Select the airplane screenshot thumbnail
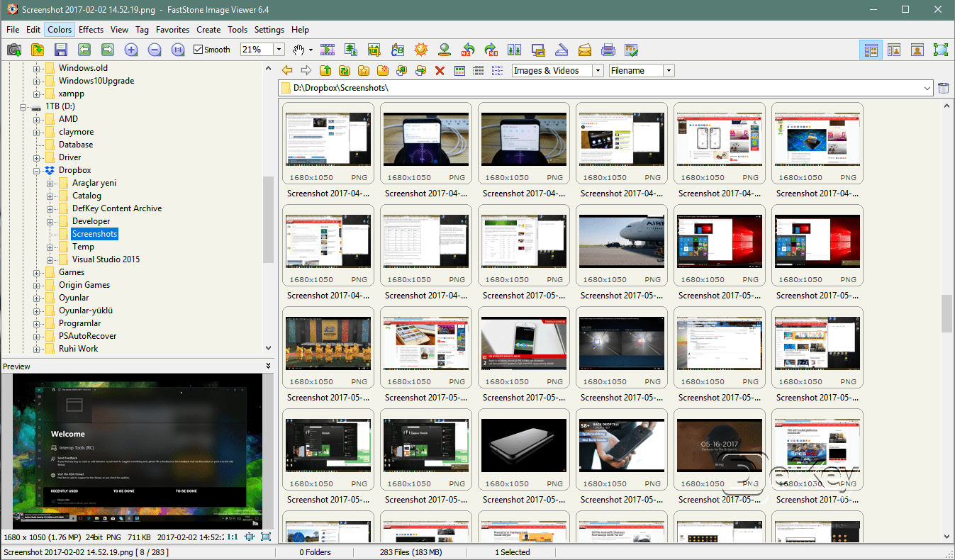This screenshot has width=955, height=560. click(x=622, y=240)
